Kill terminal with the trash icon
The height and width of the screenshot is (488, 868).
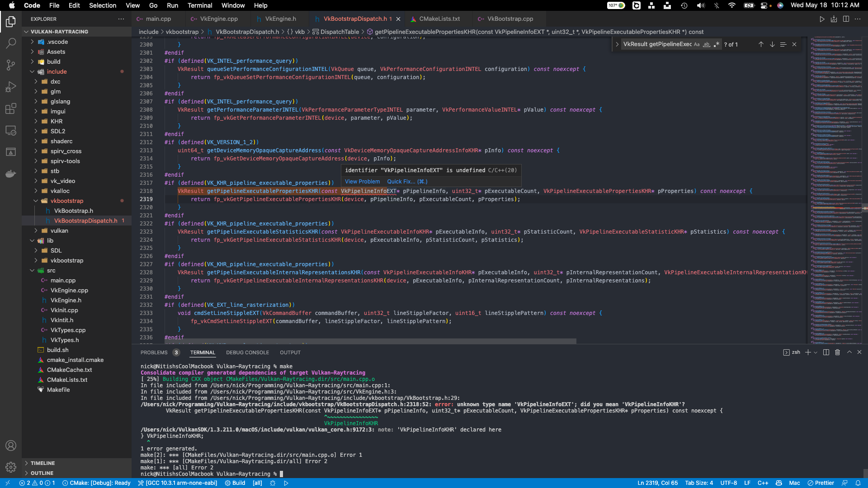(x=837, y=352)
